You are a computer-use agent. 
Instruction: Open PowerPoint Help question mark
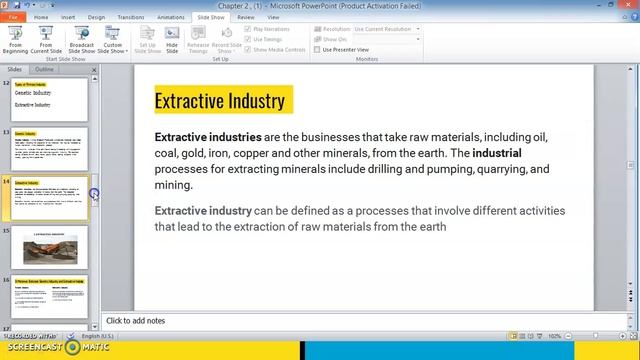tap(635, 17)
